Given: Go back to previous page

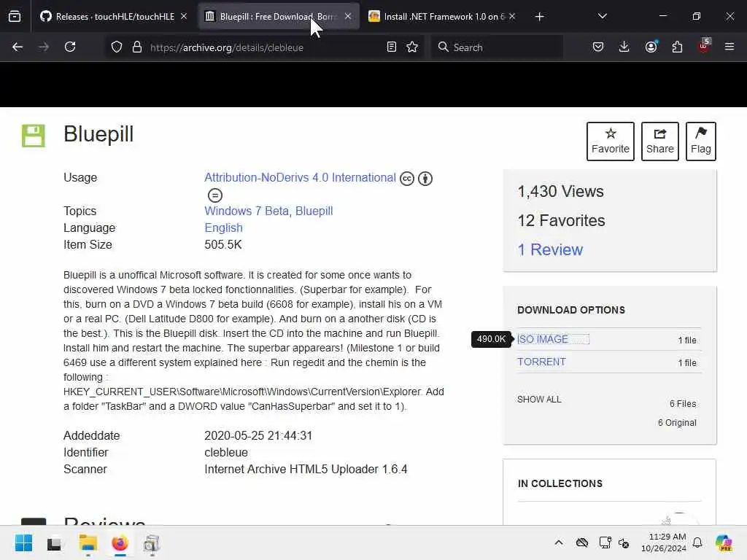Looking at the screenshot, I should pyautogui.click(x=18, y=47).
